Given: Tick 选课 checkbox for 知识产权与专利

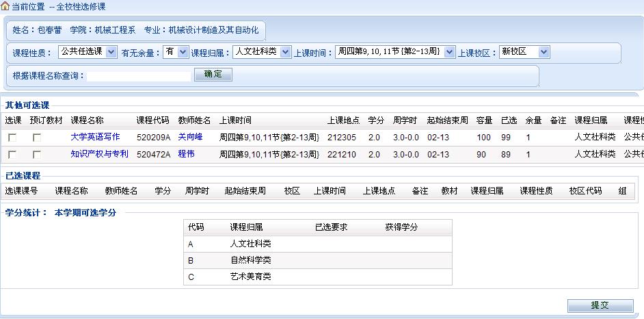Looking at the screenshot, I should tap(12, 155).
